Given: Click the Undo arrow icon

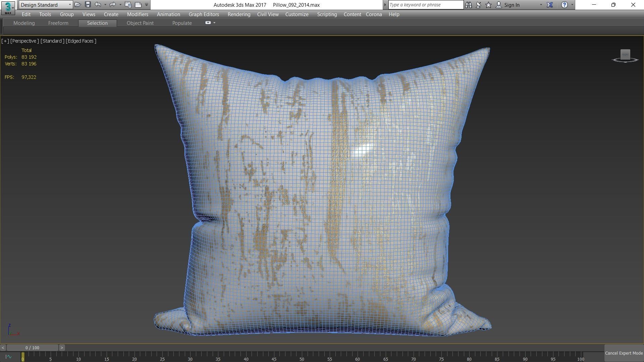Looking at the screenshot, I should tap(98, 5).
